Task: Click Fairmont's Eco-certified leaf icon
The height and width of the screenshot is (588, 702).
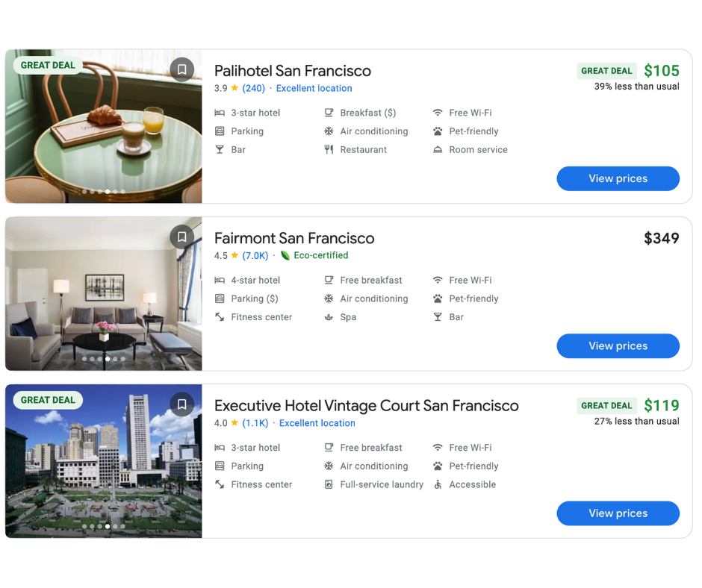Action: pyautogui.click(x=285, y=255)
